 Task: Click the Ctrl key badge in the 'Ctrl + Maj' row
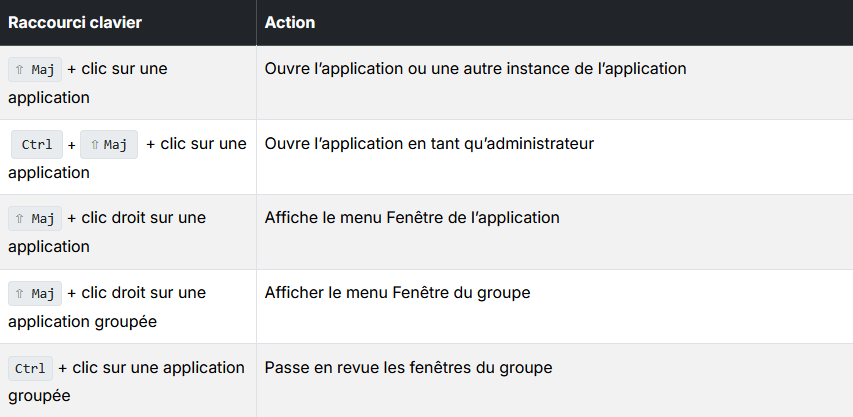(x=36, y=145)
